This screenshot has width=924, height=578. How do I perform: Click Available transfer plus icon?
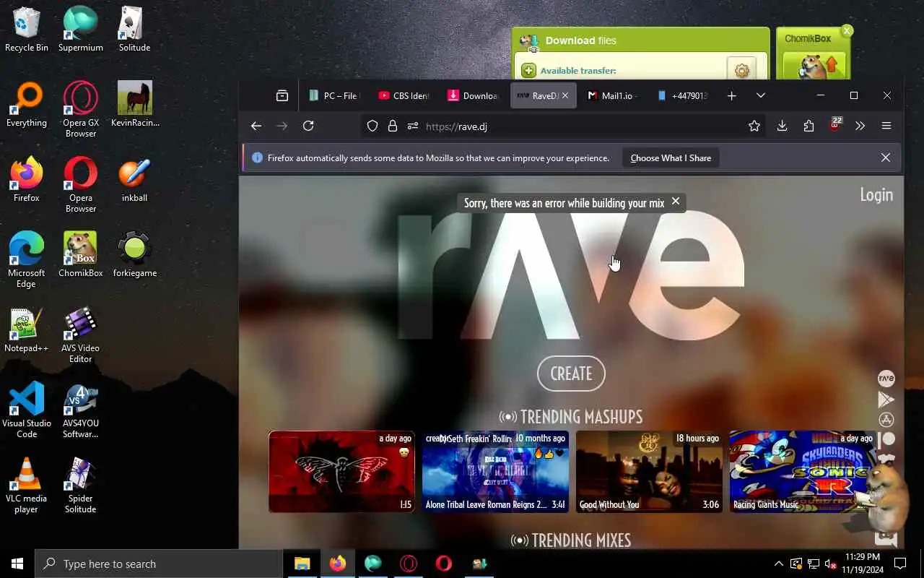[528, 70]
